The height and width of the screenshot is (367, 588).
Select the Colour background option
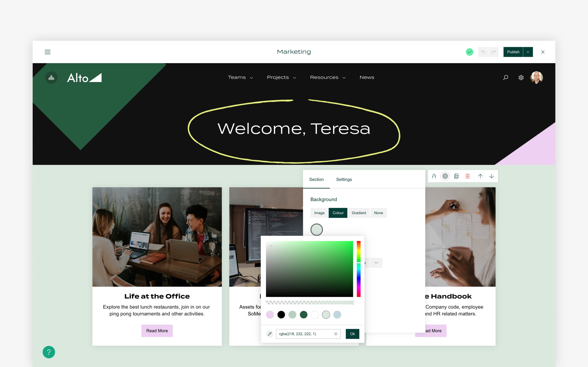(x=338, y=213)
